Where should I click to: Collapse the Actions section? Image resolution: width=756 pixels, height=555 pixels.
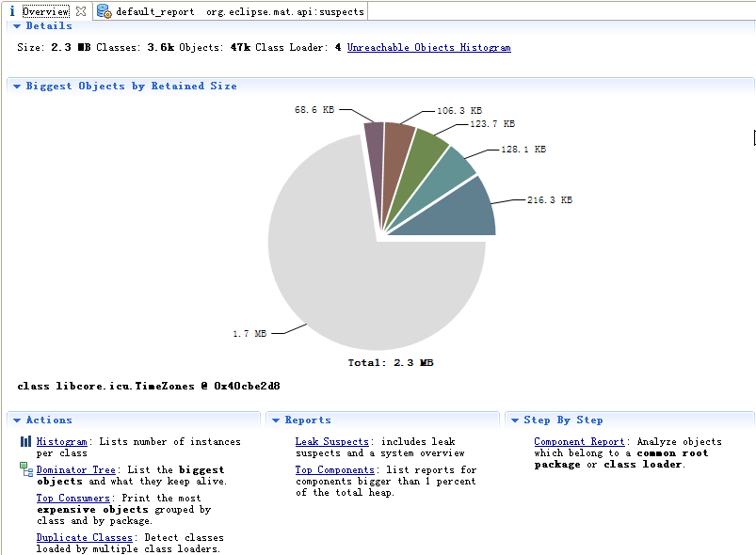coord(17,420)
